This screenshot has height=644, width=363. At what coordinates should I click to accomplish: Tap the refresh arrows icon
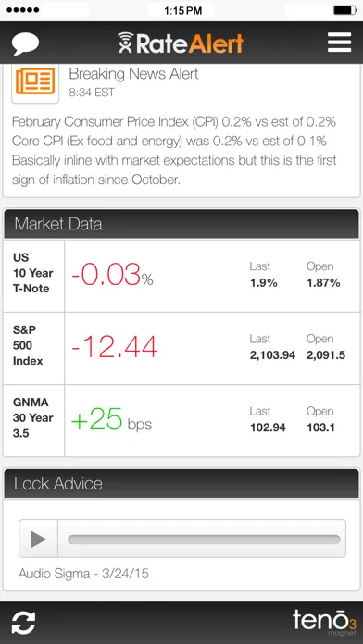point(23,623)
